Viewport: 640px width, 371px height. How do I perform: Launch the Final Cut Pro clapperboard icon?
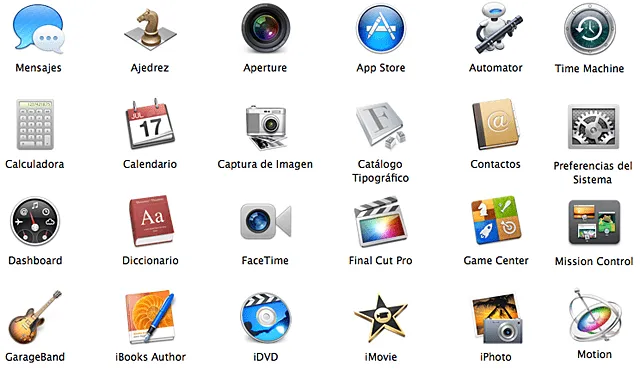tap(380, 221)
